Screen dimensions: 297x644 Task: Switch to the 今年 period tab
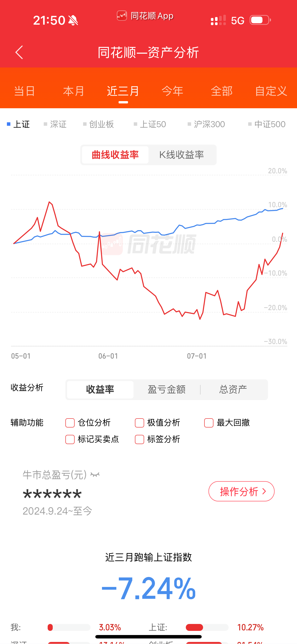(172, 91)
